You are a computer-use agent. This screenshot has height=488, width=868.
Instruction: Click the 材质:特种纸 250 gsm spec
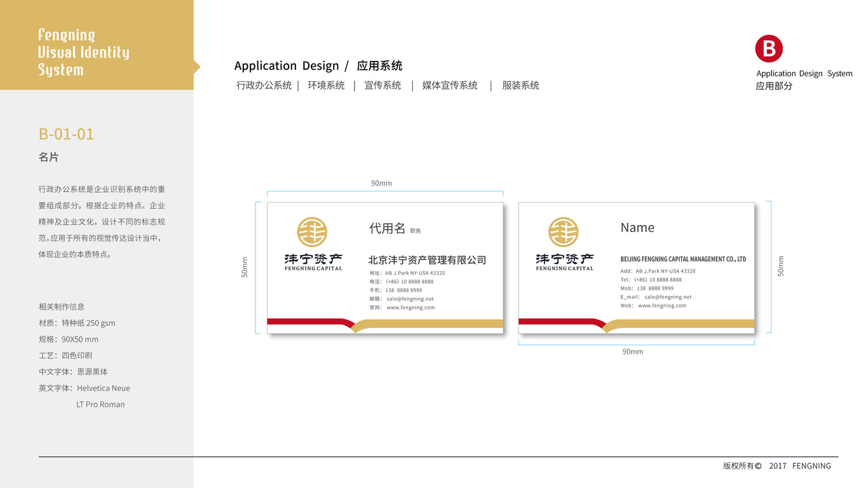click(x=77, y=323)
